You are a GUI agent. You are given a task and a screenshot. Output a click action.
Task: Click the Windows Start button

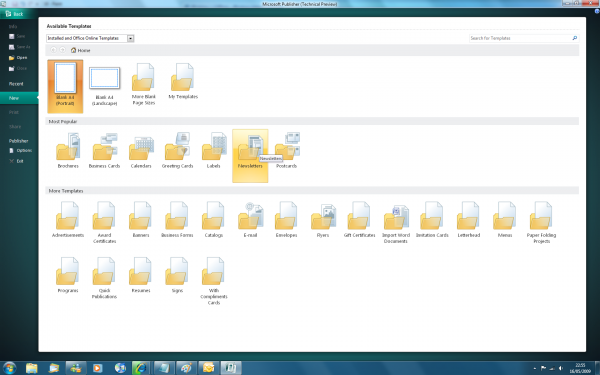[9, 368]
